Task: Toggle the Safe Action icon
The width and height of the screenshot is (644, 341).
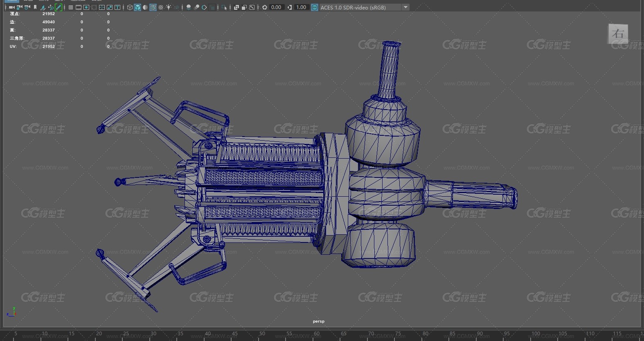Action: tap(110, 7)
